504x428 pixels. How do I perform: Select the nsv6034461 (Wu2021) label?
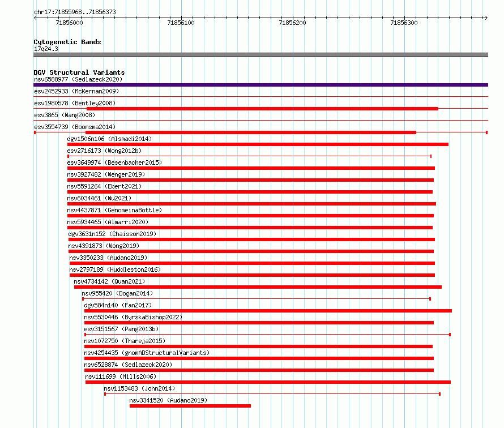[x=99, y=198]
